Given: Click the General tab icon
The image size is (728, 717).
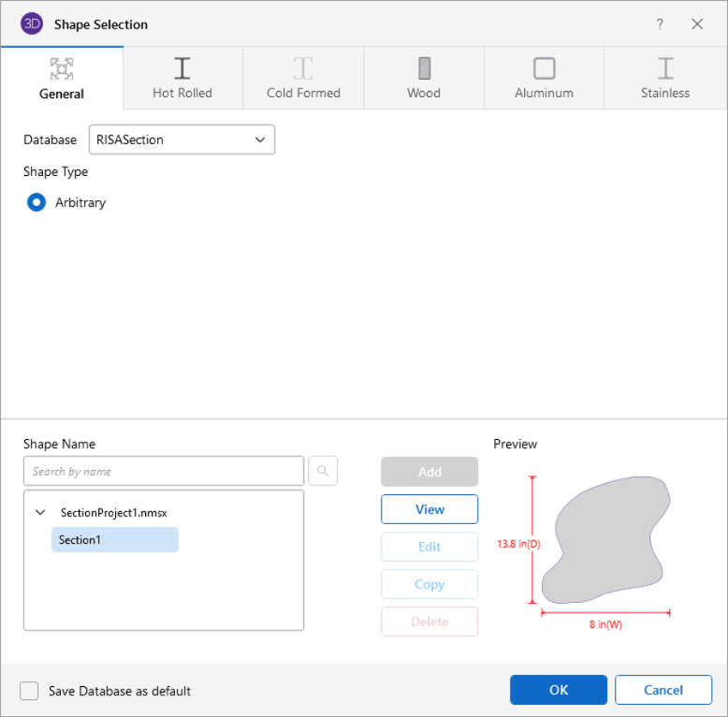Looking at the screenshot, I should (62, 68).
